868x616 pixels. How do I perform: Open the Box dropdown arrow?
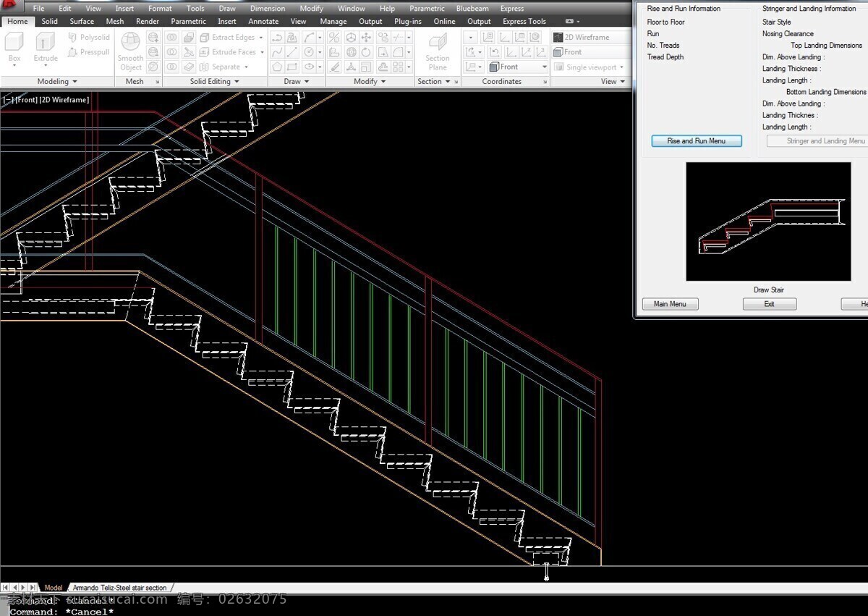click(x=14, y=66)
